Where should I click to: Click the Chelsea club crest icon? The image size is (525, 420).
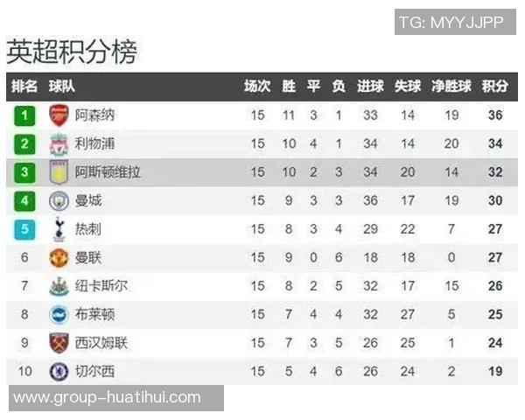point(59,371)
